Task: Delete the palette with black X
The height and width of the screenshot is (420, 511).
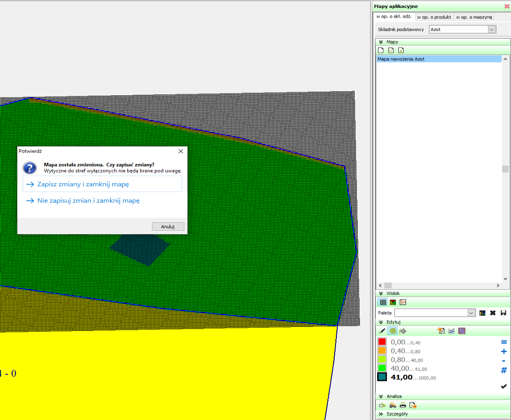Action: click(x=493, y=313)
